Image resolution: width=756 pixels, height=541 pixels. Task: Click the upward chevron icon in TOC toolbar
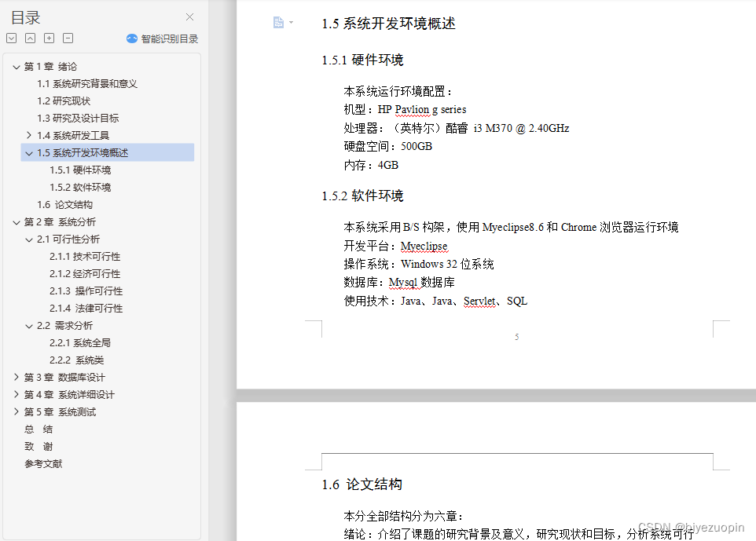[30, 38]
